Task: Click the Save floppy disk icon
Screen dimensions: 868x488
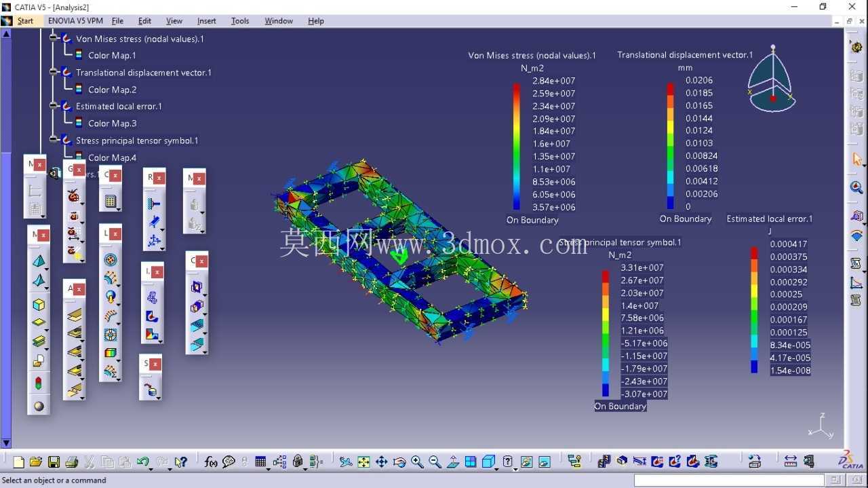Action: coord(54,462)
